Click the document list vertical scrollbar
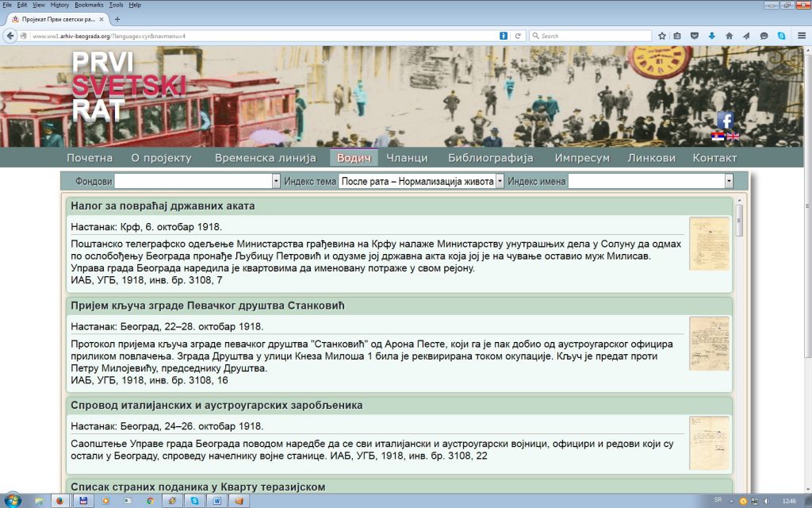Screen dimensions: 812x508 (739, 317)
